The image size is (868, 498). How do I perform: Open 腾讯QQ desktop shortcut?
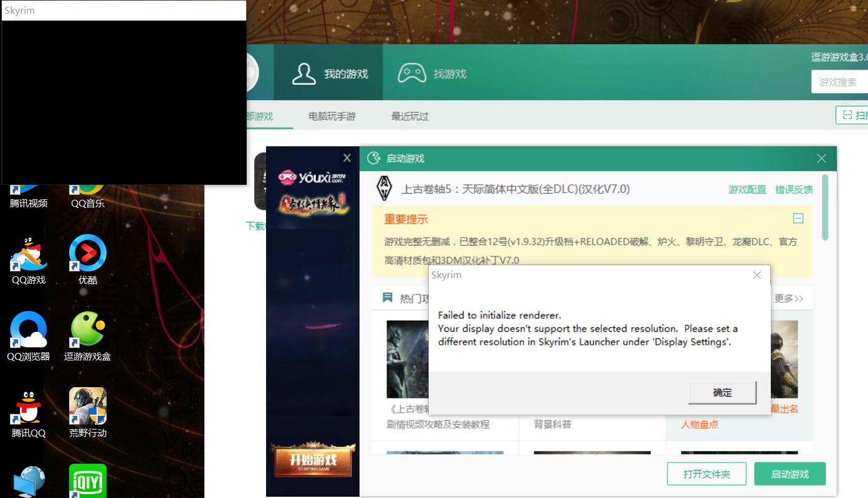click(x=29, y=413)
